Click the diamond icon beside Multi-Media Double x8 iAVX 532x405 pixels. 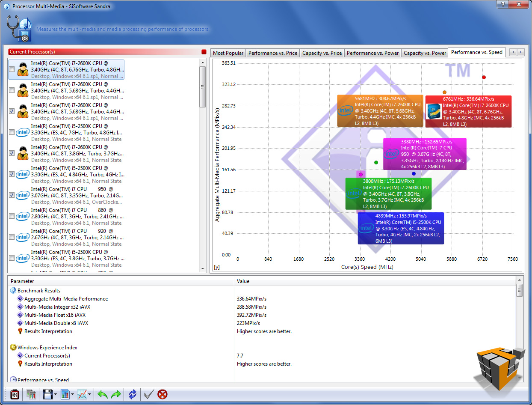(20, 323)
